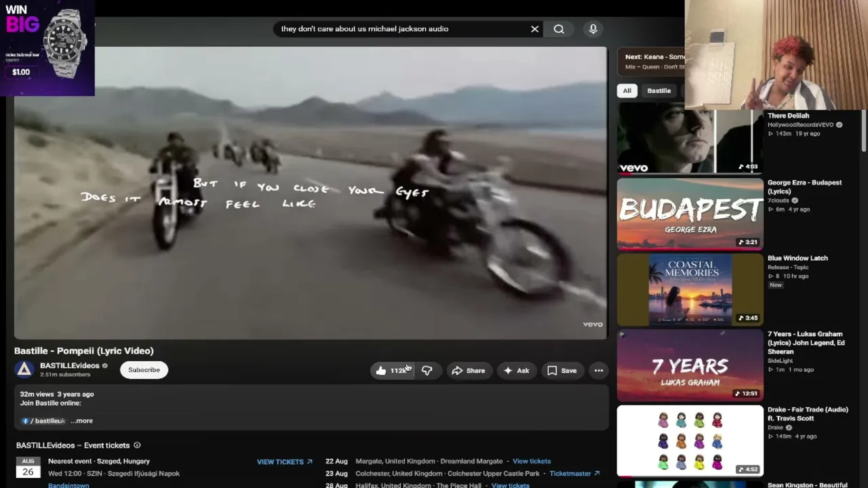Click the Facebook icon in the description
Image resolution: width=868 pixels, height=488 pixels.
pos(25,421)
